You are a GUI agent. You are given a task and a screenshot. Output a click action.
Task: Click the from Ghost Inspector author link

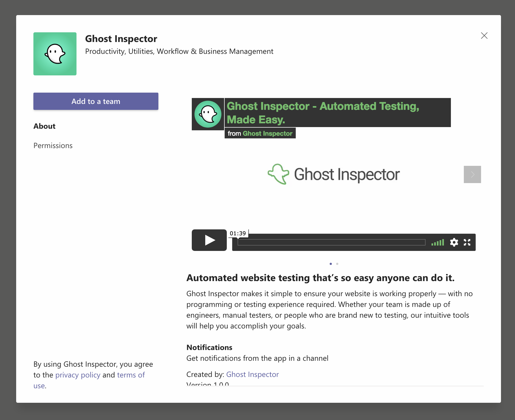(267, 134)
